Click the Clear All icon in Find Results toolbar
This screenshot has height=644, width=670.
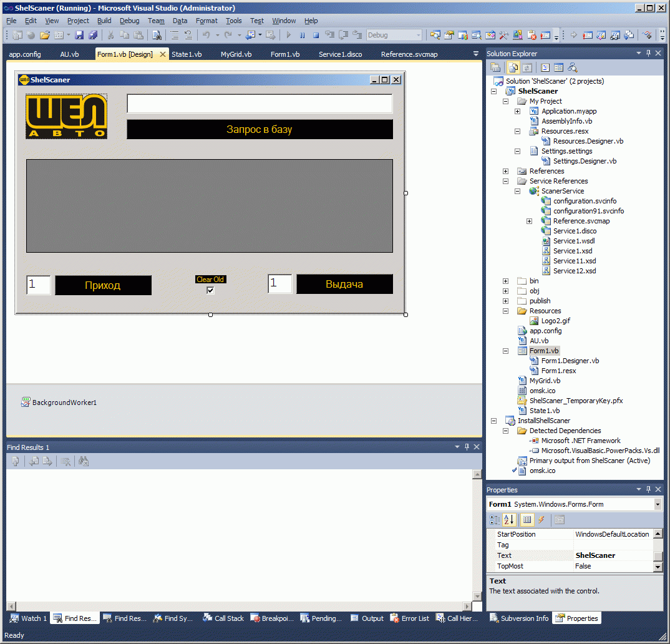click(x=66, y=461)
